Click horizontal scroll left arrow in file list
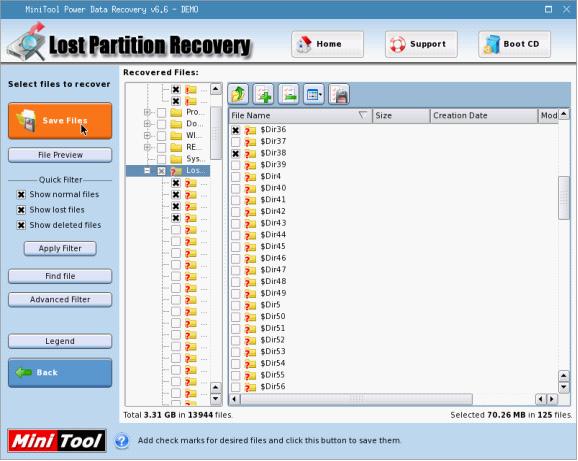Image resolution: width=578 pixels, height=461 pixels. 234,399
